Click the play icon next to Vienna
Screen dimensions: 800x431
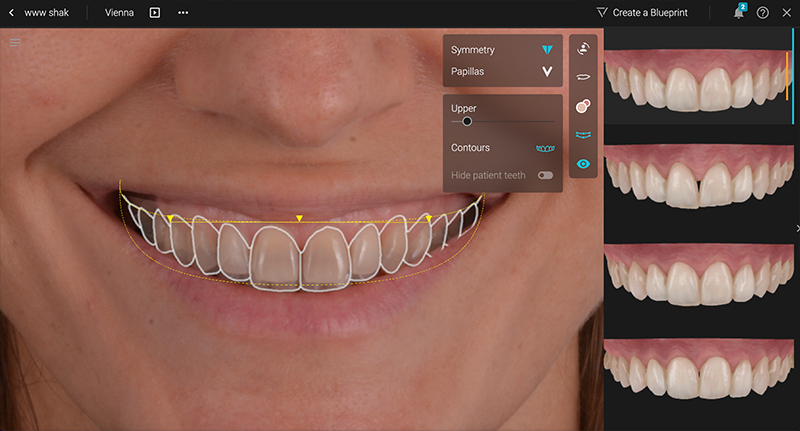pyautogui.click(x=155, y=13)
